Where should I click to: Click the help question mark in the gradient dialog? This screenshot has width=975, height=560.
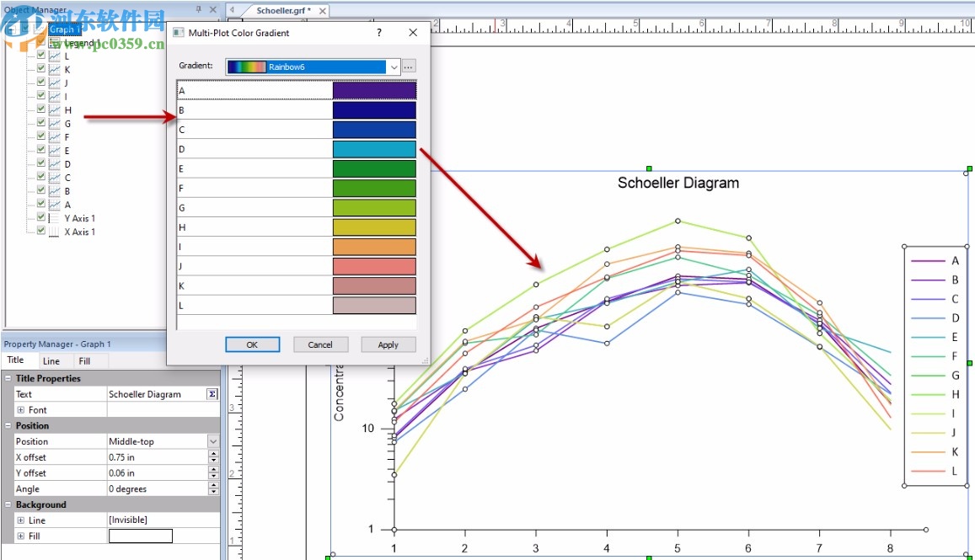click(x=378, y=32)
